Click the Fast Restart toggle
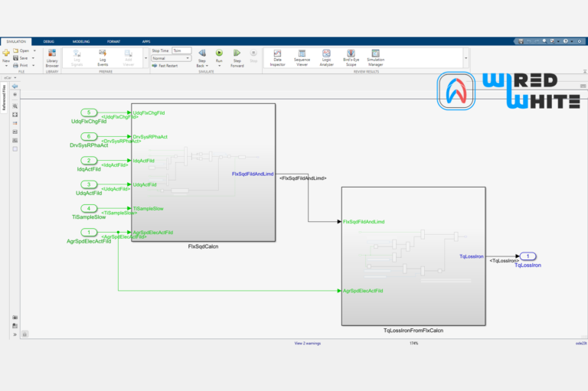Image resolution: width=588 pixels, height=391 pixels. click(x=165, y=66)
